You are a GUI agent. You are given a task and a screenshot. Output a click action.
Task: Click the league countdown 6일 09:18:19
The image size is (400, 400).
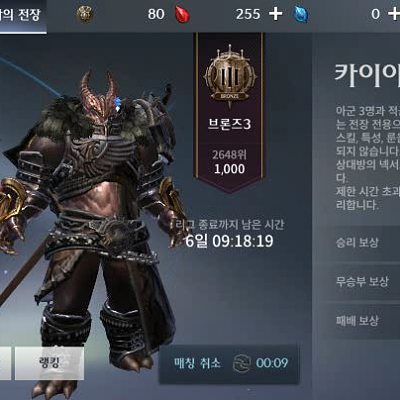(230, 241)
